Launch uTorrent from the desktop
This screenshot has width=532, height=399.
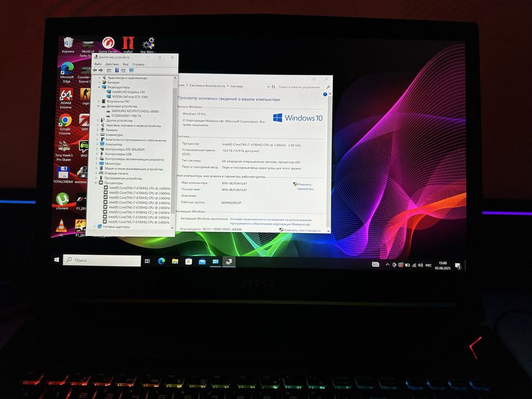[62, 201]
